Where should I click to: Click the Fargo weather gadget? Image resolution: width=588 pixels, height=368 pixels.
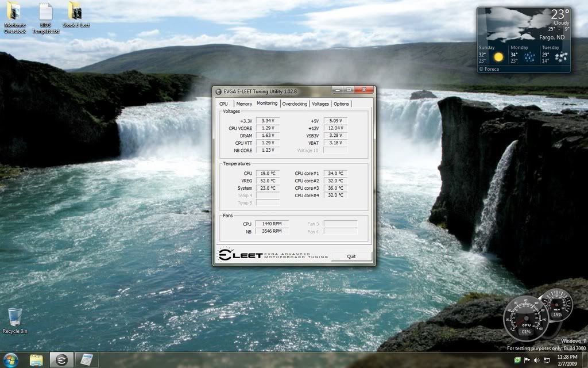pos(523,39)
